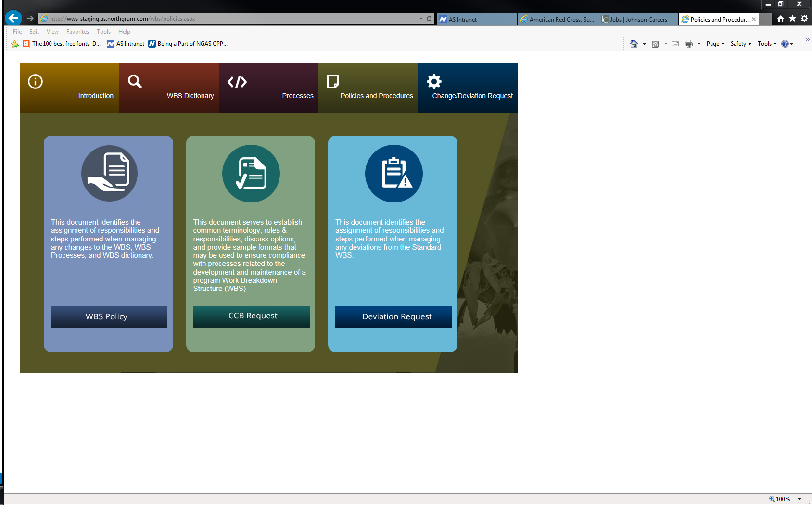Image resolution: width=812 pixels, height=505 pixels.
Task: Click the printer icon in the command bar
Action: [688, 44]
